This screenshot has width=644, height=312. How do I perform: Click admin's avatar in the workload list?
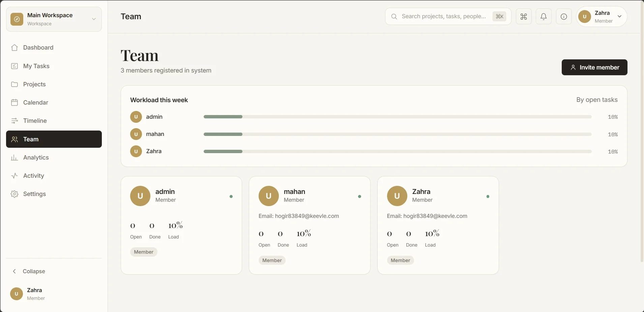(136, 117)
